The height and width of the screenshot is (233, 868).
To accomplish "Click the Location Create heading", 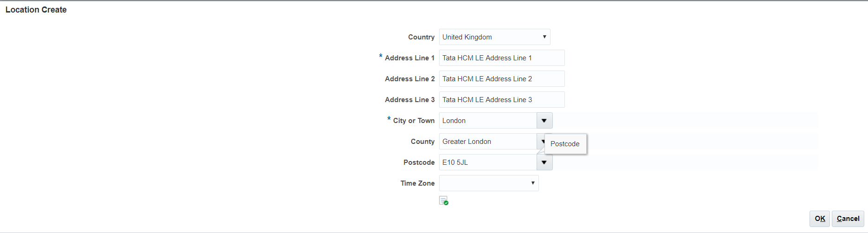I will click(x=36, y=10).
